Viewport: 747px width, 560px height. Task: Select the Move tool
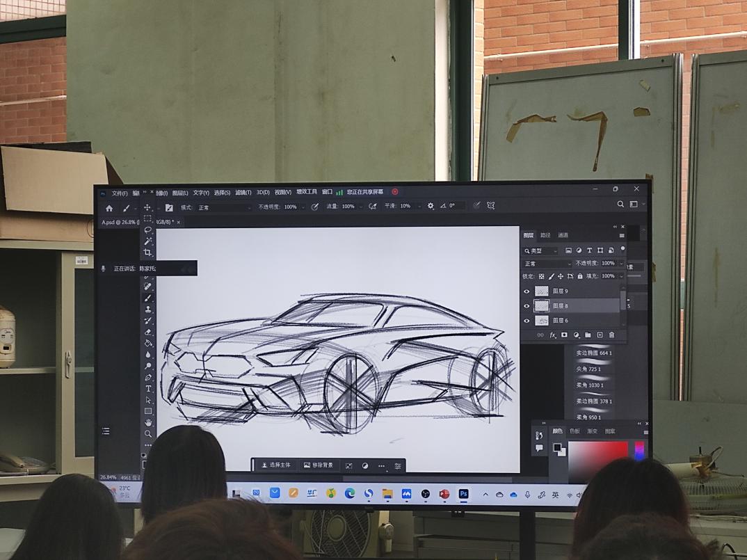[147, 207]
